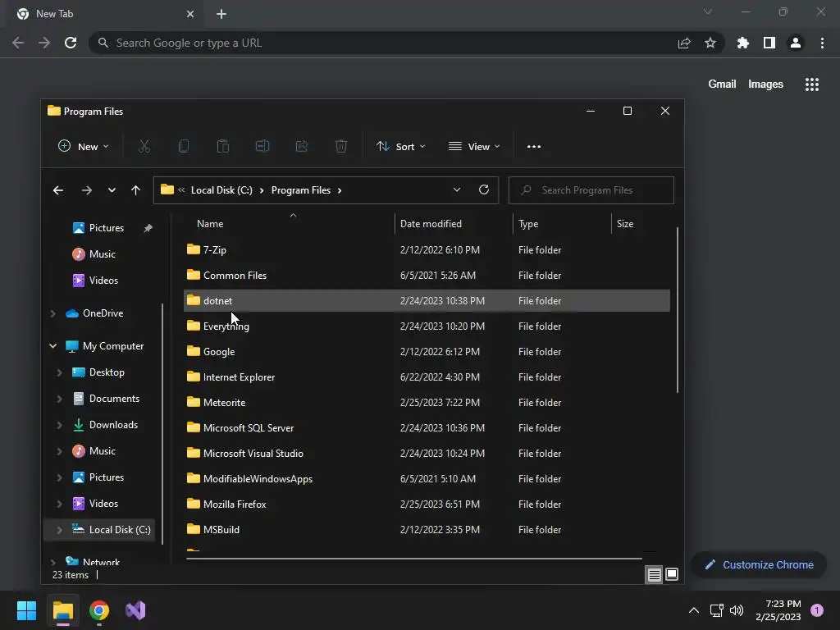
Task: Click the Delete trash icon in Explorer
Action: click(x=341, y=146)
